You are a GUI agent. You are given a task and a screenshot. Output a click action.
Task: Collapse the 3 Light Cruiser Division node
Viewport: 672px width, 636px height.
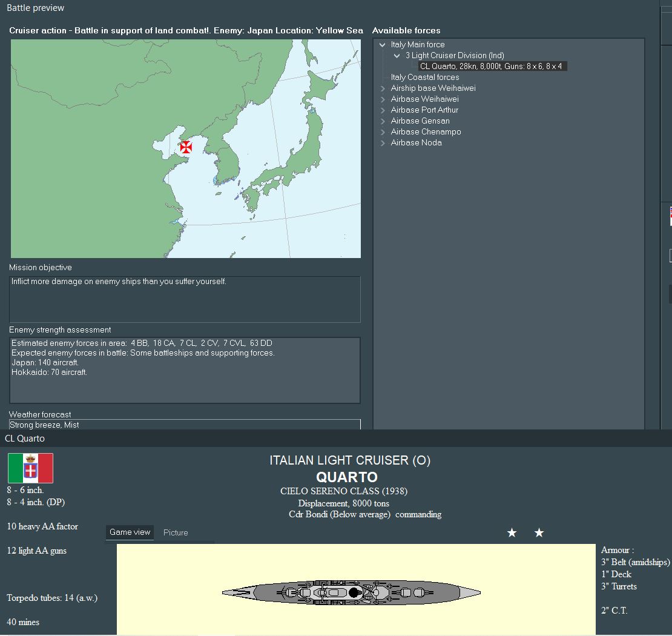tap(397, 56)
